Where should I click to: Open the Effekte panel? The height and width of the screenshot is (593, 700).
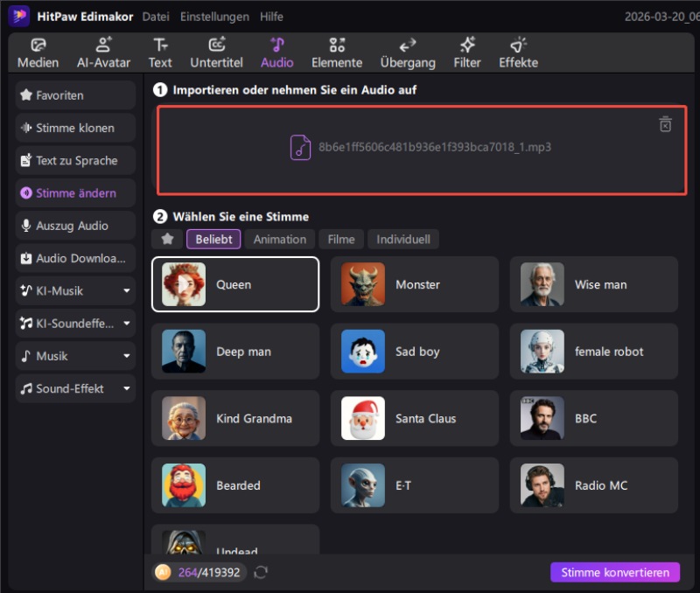(x=518, y=52)
